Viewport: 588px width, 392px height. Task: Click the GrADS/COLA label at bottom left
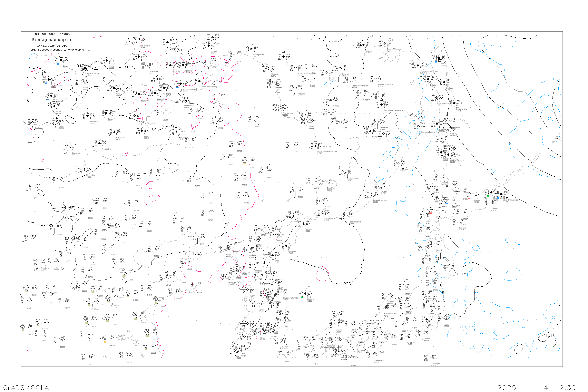click(26, 387)
